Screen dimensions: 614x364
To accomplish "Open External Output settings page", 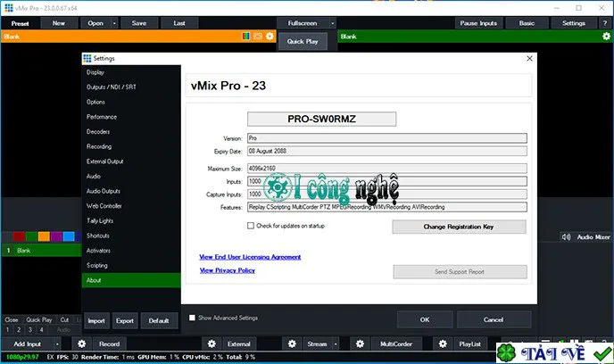I will (x=131, y=161).
